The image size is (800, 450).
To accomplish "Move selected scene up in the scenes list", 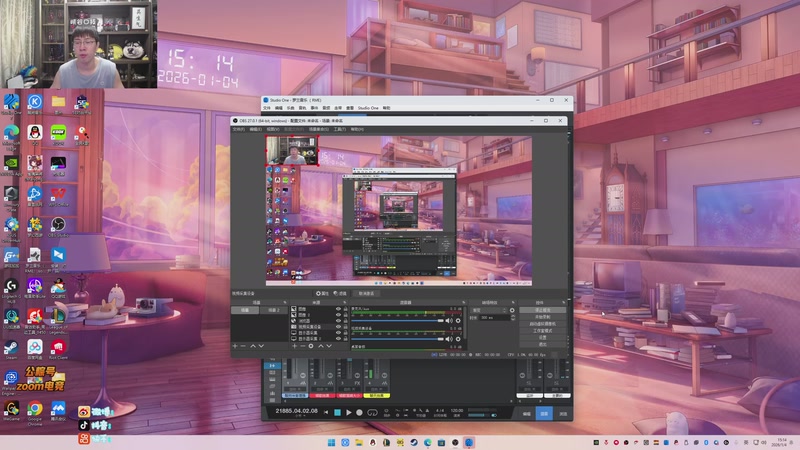I will point(253,346).
